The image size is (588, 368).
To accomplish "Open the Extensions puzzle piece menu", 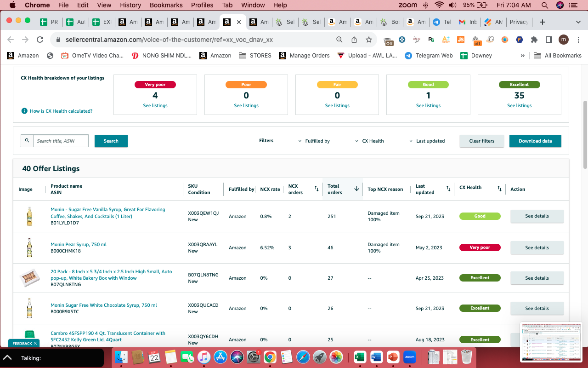I will [534, 40].
